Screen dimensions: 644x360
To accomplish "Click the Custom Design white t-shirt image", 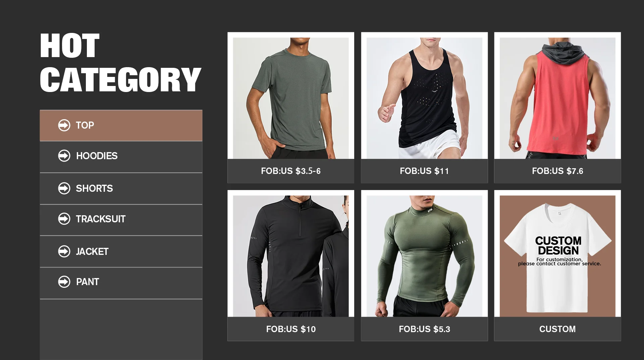I will click(x=557, y=256).
